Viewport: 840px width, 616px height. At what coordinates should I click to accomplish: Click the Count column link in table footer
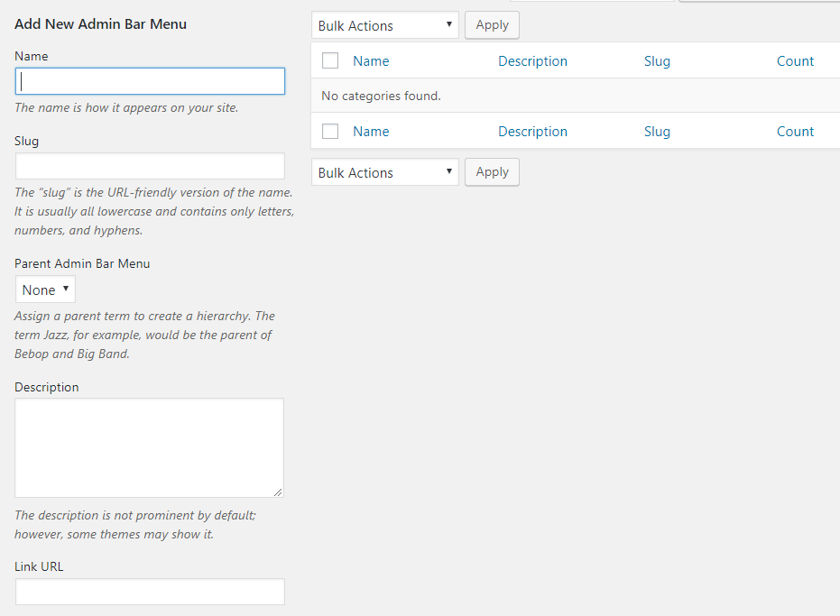(795, 132)
